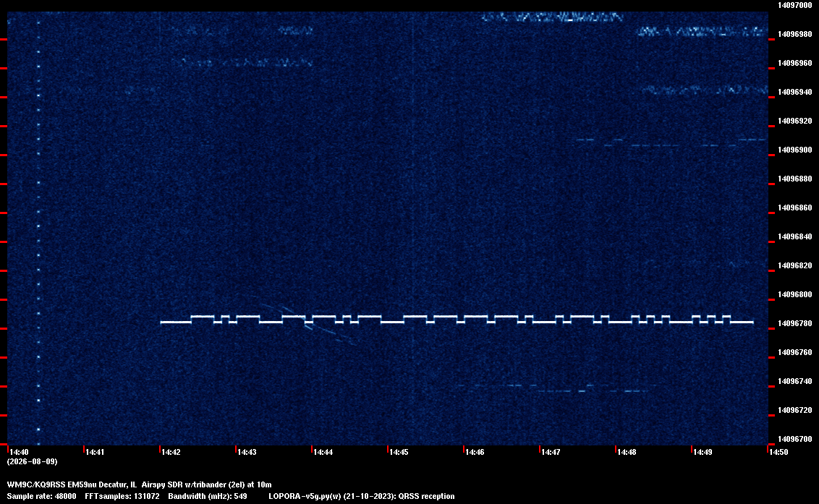Click the 14:45 time axis label
The width and height of the screenshot is (819, 504).
pyautogui.click(x=399, y=452)
